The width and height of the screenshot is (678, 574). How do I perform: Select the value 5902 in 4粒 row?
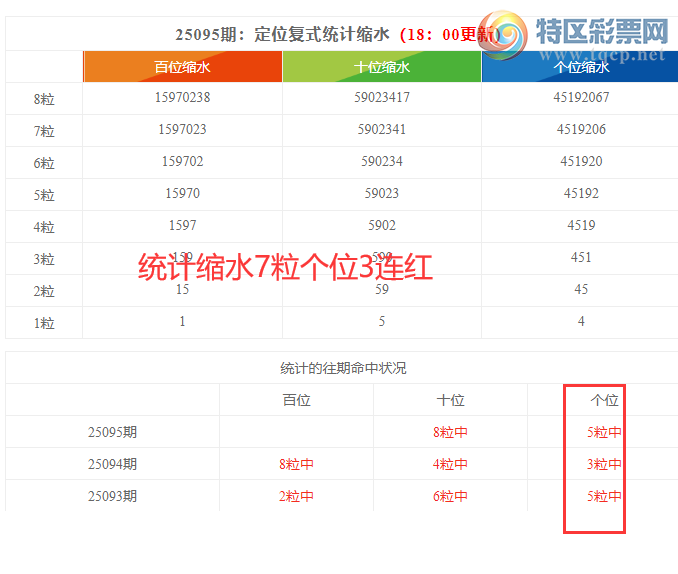[x=382, y=225]
